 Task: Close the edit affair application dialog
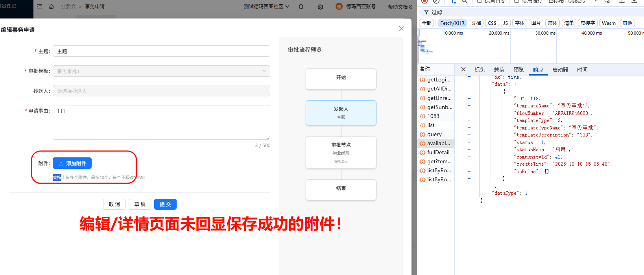pyautogui.click(x=401, y=28)
